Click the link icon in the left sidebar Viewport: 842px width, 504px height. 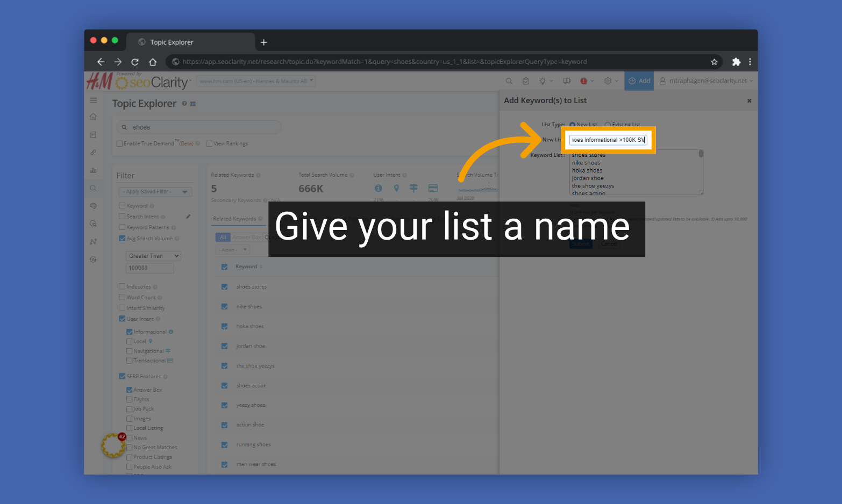[93, 152]
